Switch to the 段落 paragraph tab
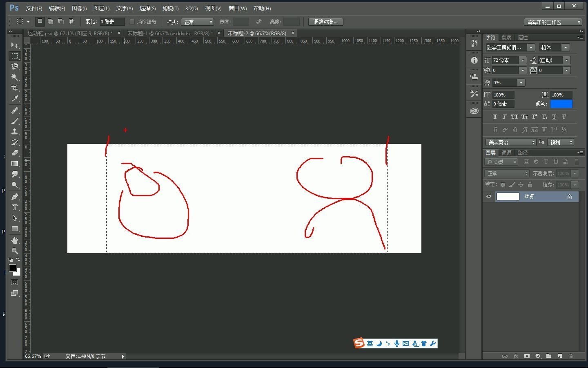This screenshot has height=368, width=588. tap(506, 37)
